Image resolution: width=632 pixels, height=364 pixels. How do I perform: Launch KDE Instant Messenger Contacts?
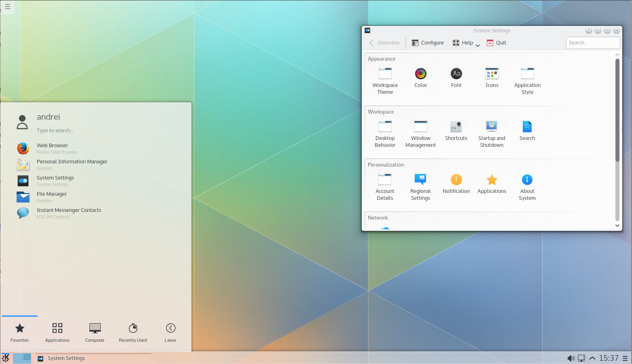coord(95,213)
